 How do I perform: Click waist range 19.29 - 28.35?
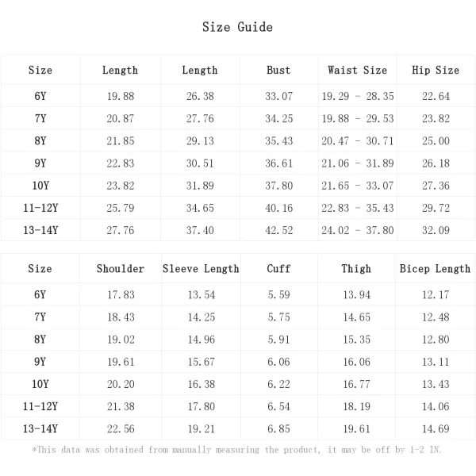[358, 96]
